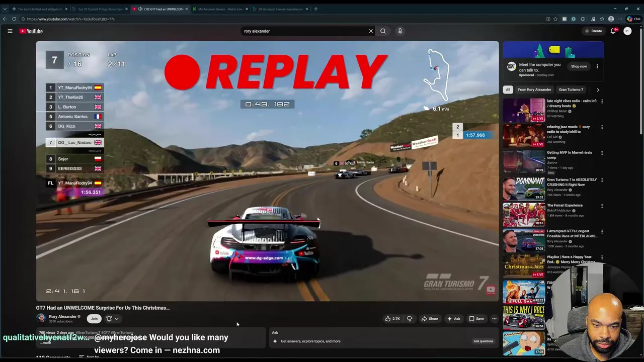
Task: Open the Getting MVP in Marvel rivals thumbnail
Action: click(x=524, y=162)
